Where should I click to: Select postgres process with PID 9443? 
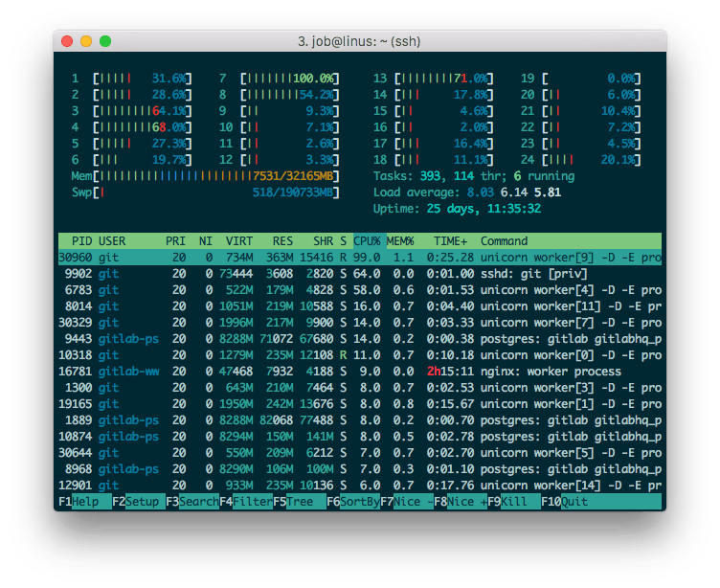tap(360, 339)
